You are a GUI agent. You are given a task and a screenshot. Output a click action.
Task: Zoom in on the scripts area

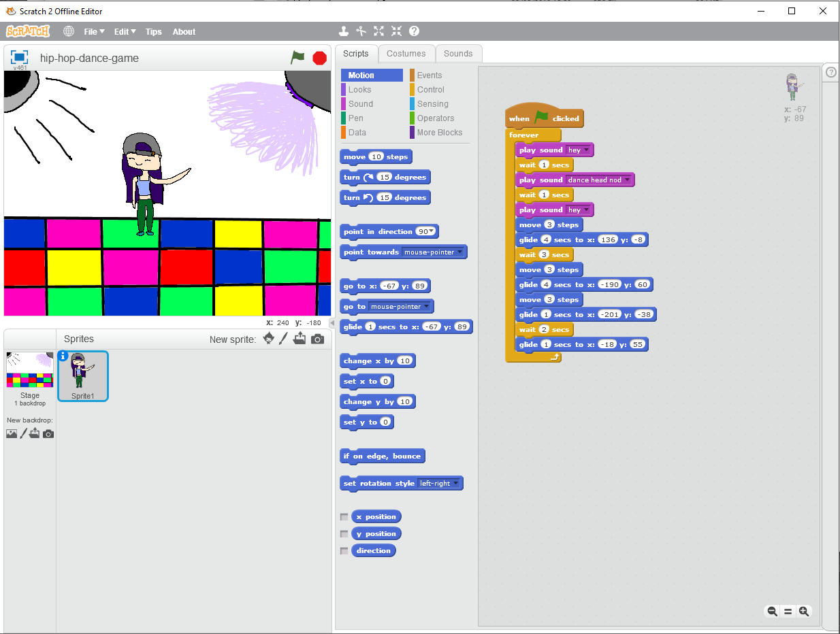(803, 612)
